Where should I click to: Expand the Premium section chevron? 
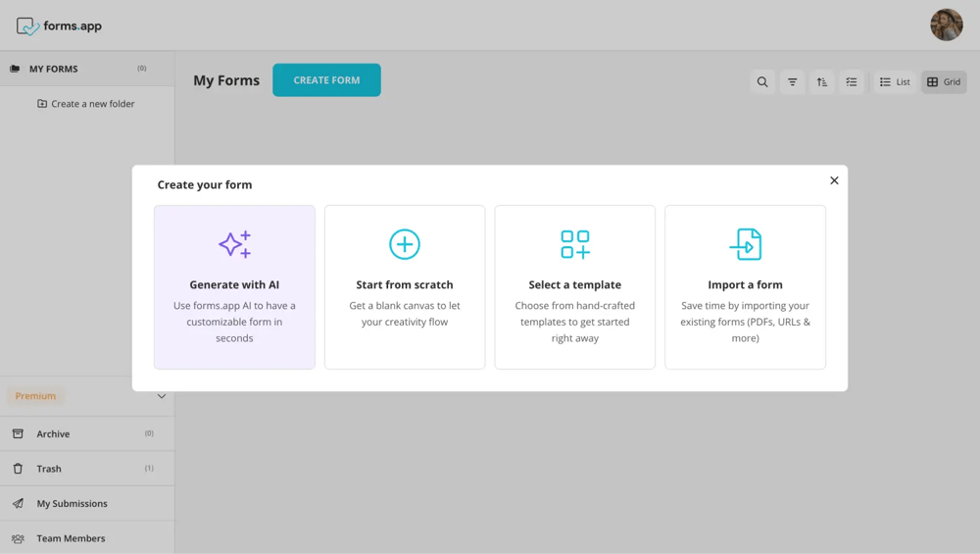pyautogui.click(x=162, y=396)
